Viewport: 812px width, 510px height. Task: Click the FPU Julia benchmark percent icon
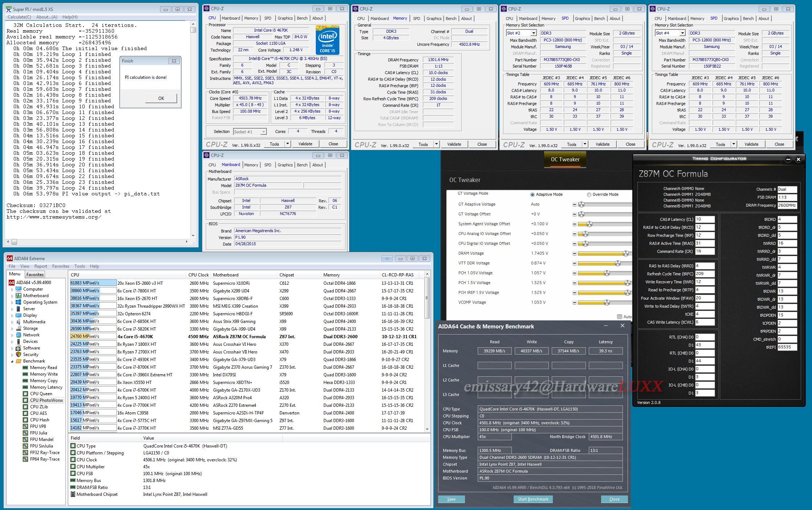[25, 433]
